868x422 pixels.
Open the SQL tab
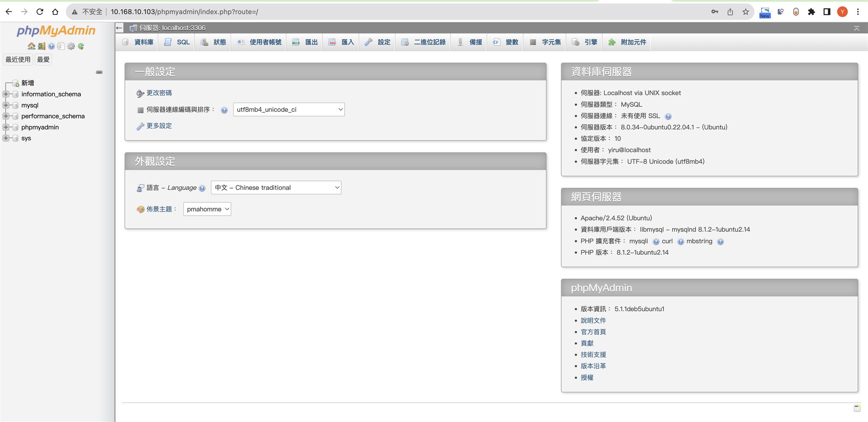pyautogui.click(x=178, y=42)
